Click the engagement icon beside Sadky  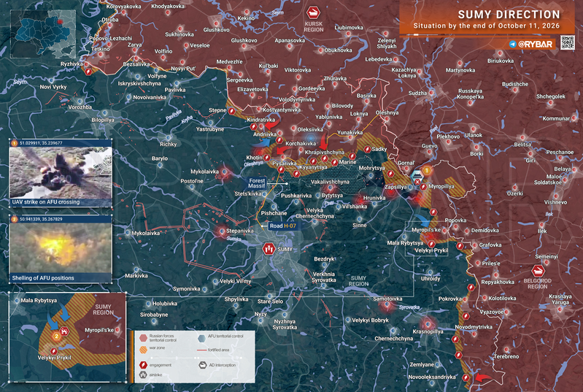point(367,149)
